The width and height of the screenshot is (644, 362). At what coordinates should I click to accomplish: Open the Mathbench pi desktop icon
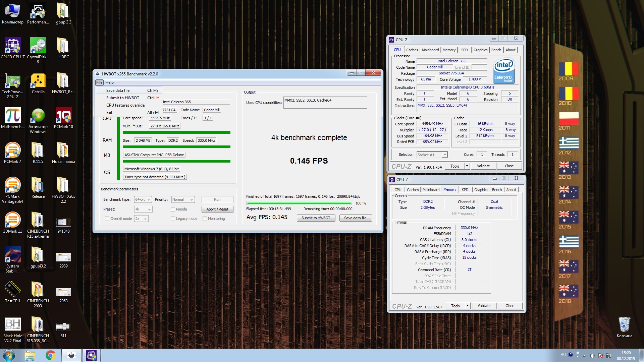(12, 118)
